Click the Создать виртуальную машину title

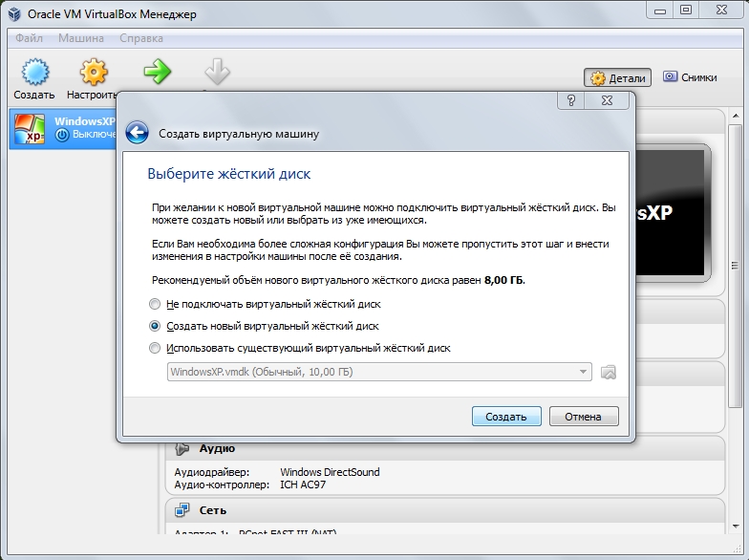coord(239,134)
